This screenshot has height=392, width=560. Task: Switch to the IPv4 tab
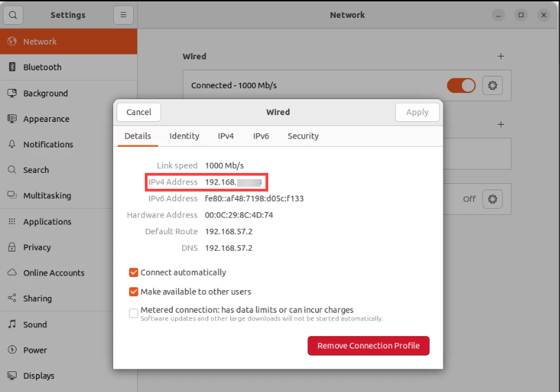[226, 136]
